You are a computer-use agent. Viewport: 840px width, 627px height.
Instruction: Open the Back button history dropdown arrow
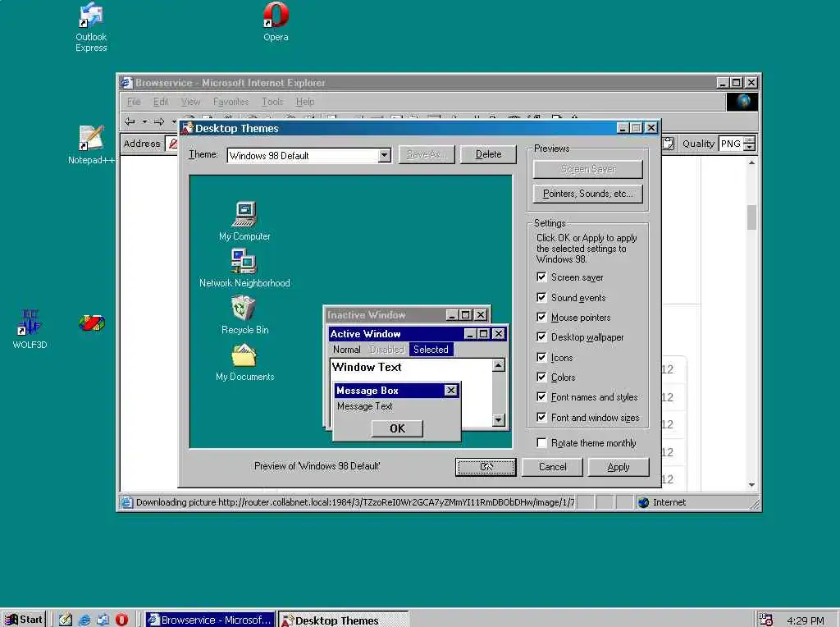click(144, 121)
